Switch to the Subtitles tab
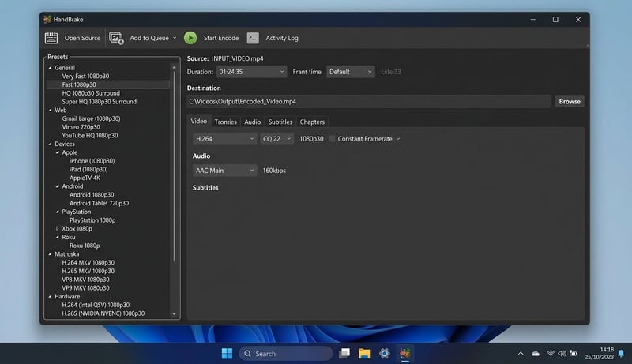Image resolution: width=632 pixels, height=364 pixels. coord(280,122)
